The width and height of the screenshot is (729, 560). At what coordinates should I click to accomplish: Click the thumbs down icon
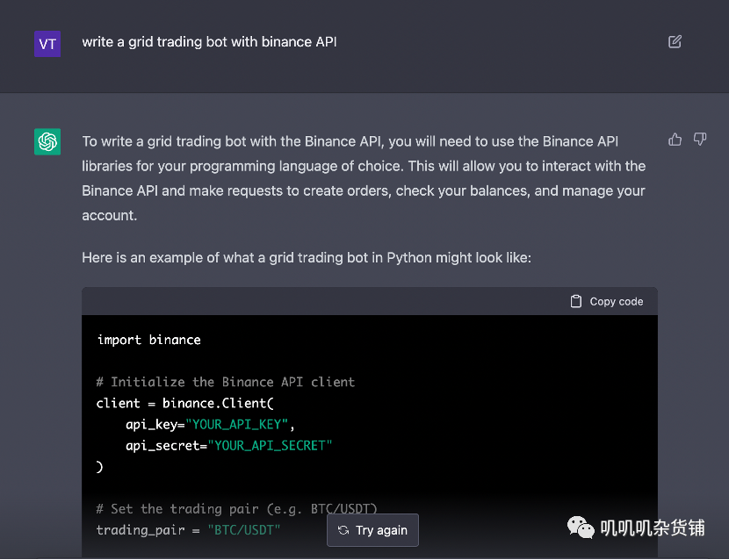pos(700,140)
